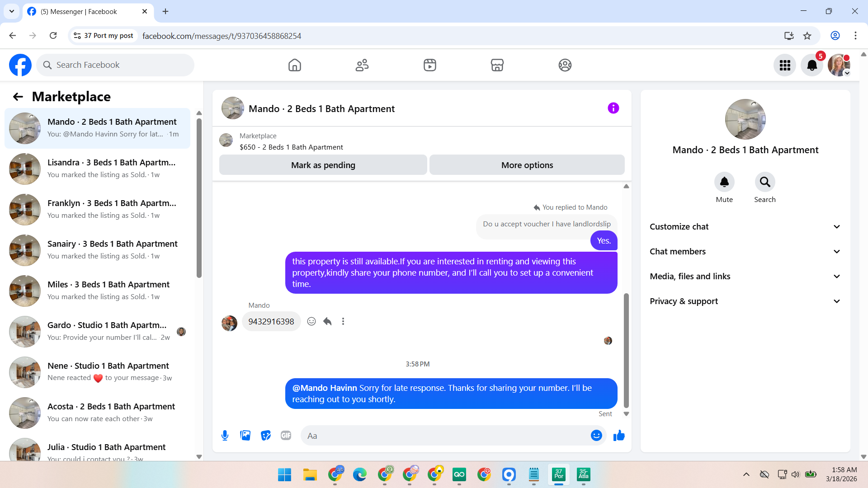The height and width of the screenshot is (488, 868).
Task: Open File Explorer from the taskbar
Action: point(310,475)
